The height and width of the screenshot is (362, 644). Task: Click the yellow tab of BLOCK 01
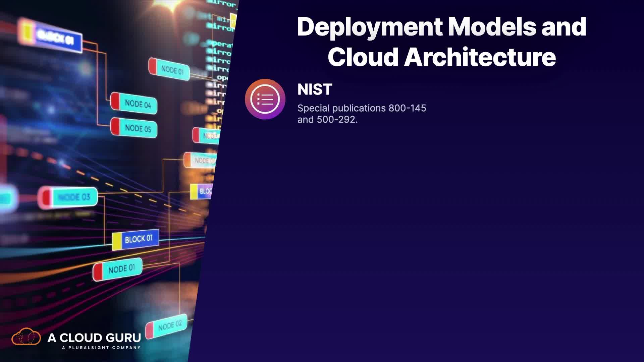[116, 241]
